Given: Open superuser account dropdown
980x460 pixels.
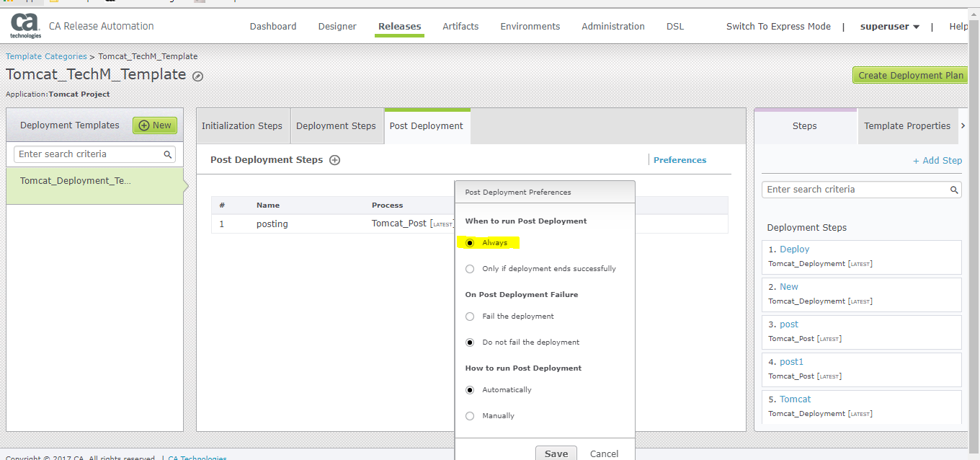Looking at the screenshot, I should click(x=890, y=27).
